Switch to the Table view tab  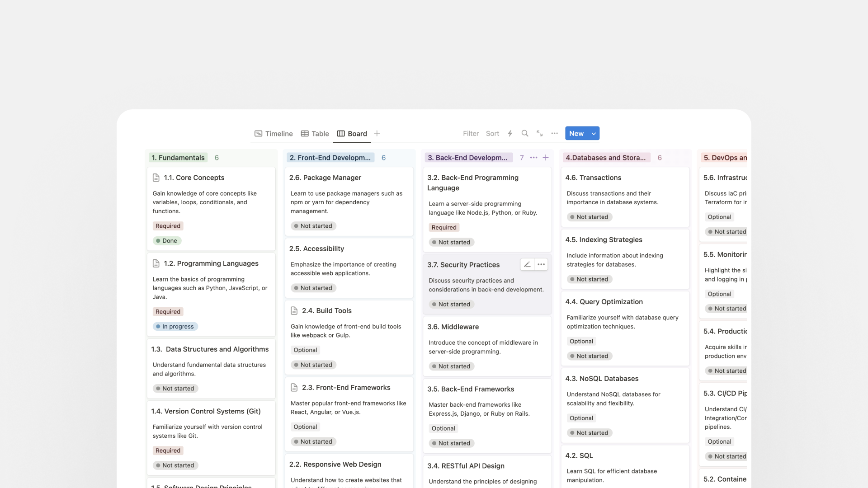[315, 133]
